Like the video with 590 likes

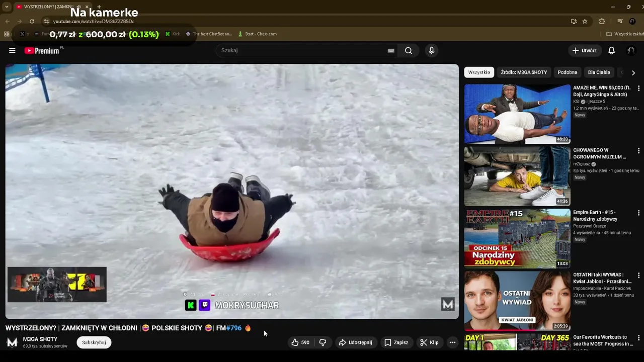tap(300, 342)
